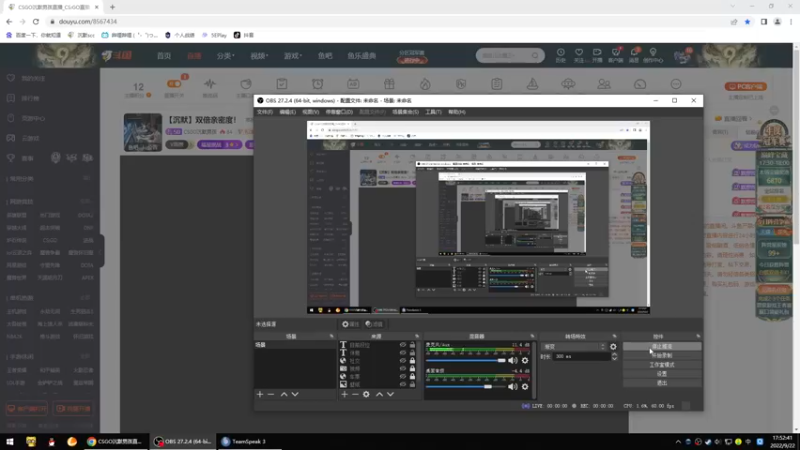
Task: Click Start Recording button in OBS Controls
Action: click(x=662, y=356)
